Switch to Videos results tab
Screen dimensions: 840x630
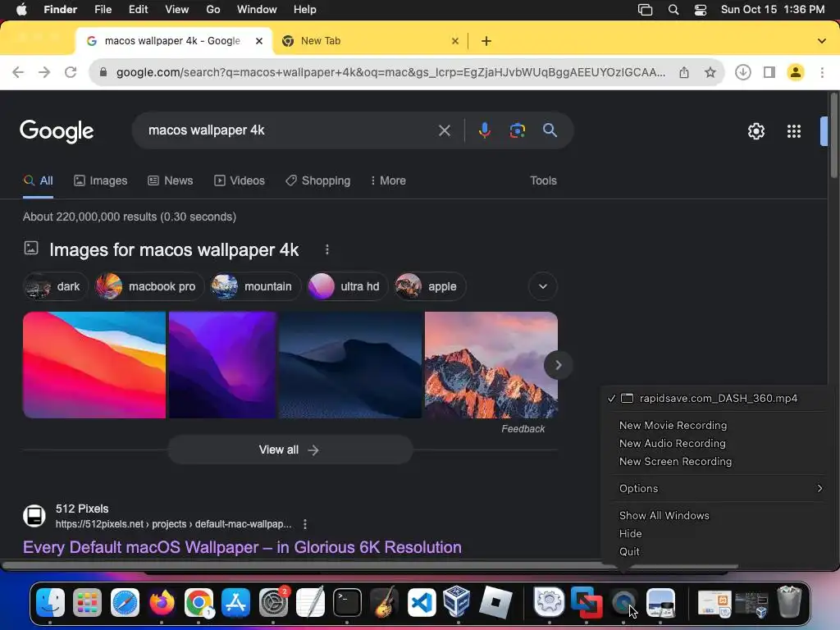[240, 180]
